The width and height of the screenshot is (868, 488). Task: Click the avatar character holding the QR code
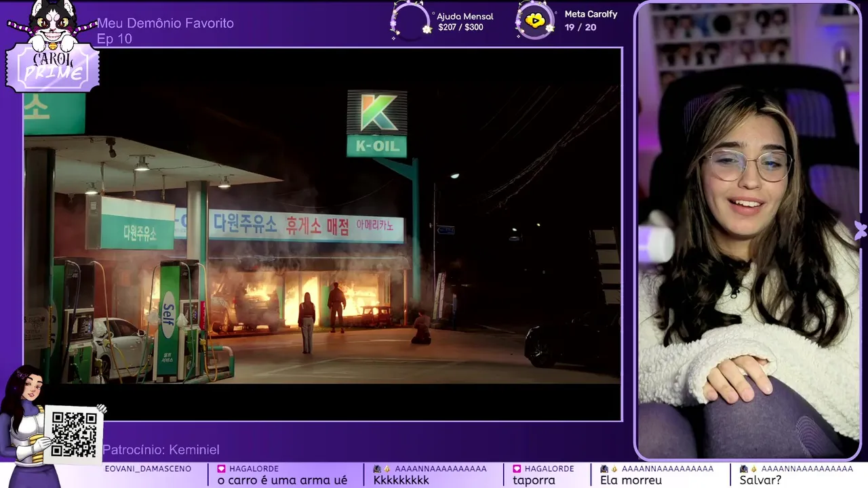[31, 427]
